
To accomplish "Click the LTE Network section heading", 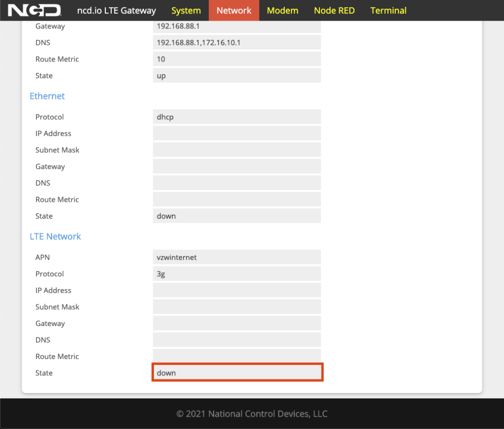I will (x=55, y=236).
